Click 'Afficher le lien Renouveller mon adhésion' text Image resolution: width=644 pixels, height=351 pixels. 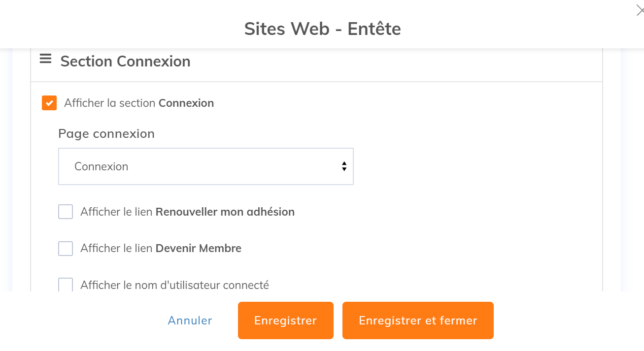(187, 212)
